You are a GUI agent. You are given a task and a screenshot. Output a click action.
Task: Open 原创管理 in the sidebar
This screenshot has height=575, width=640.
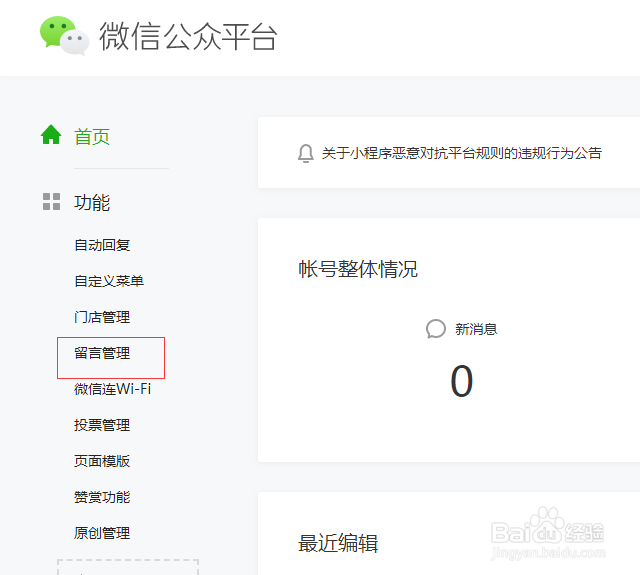coord(102,533)
